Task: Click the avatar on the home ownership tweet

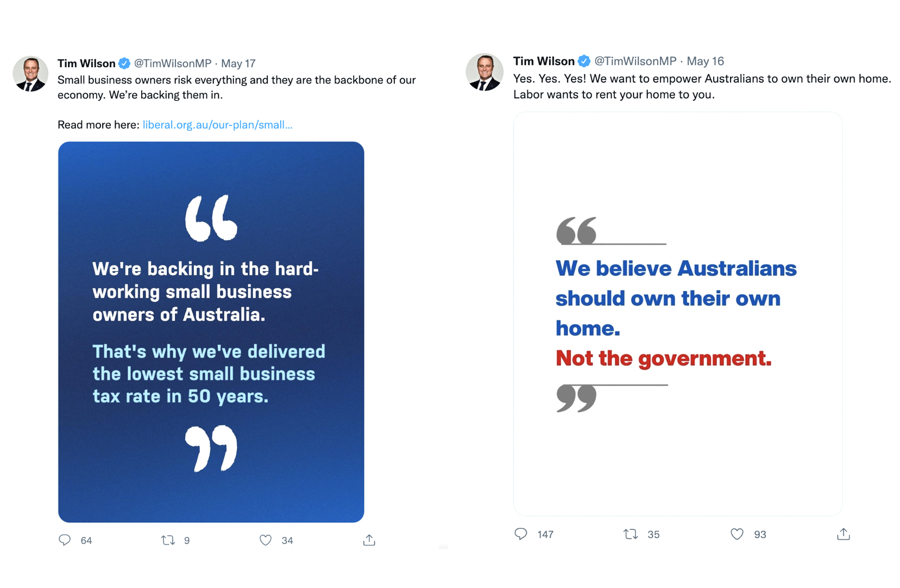Action: (484, 72)
